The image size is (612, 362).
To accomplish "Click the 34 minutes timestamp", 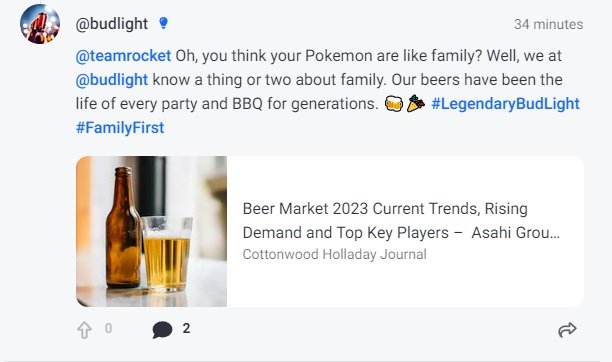I will pyautogui.click(x=548, y=24).
